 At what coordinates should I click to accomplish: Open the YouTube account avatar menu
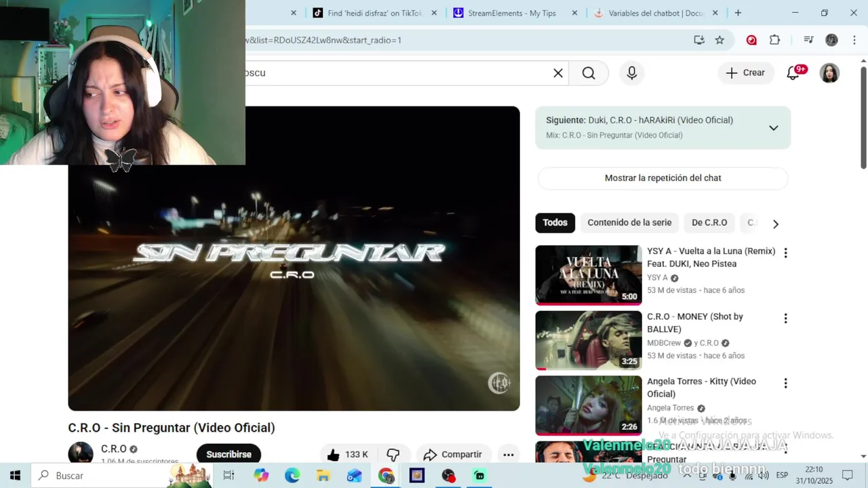[x=829, y=73]
